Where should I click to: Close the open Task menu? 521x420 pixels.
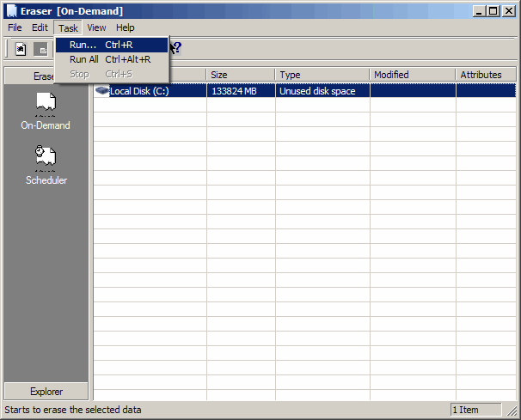[68, 27]
